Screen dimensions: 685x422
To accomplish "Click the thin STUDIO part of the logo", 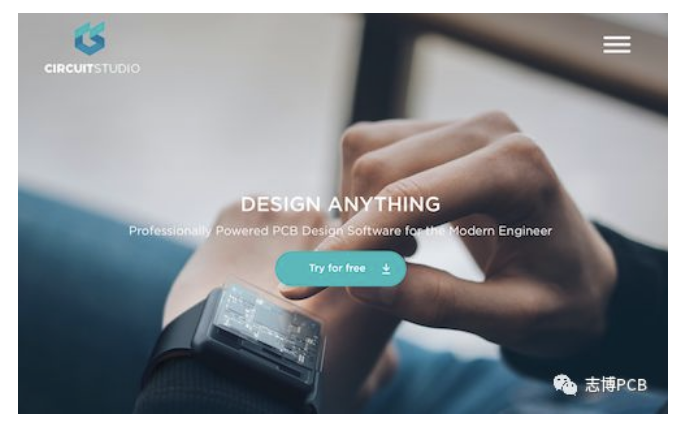I will pos(117,69).
